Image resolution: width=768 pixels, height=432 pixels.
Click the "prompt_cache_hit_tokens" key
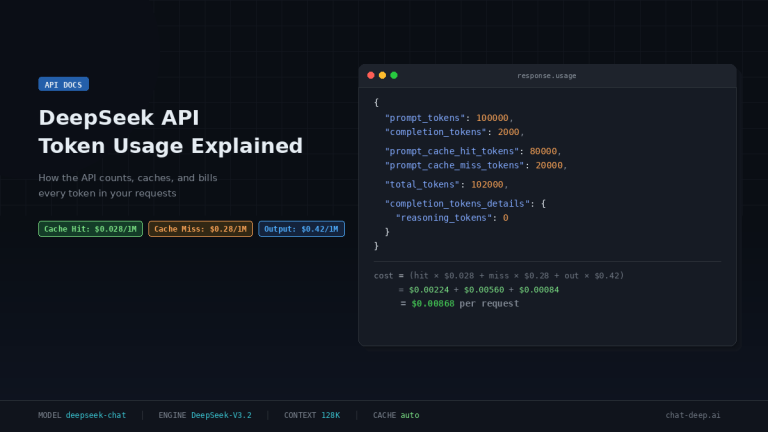tap(452, 151)
